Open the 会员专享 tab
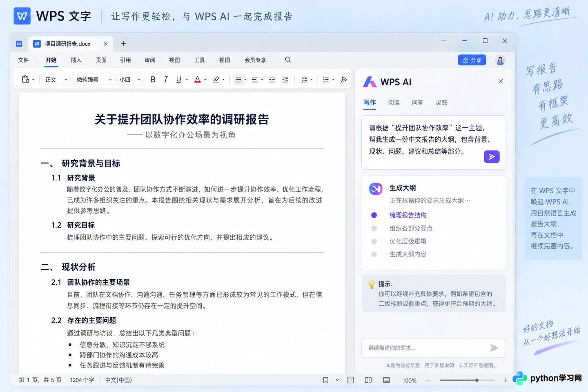Viewport: 588px width, 392px height. point(255,60)
